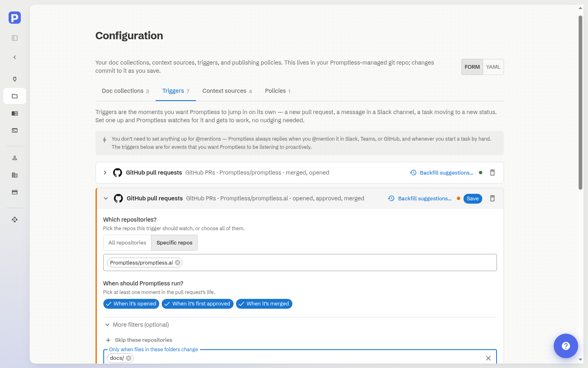The height and width of the screenshot is (368, 588).
Task: Collapse More filters (optional) section
Action: click(x=137, y=325)
